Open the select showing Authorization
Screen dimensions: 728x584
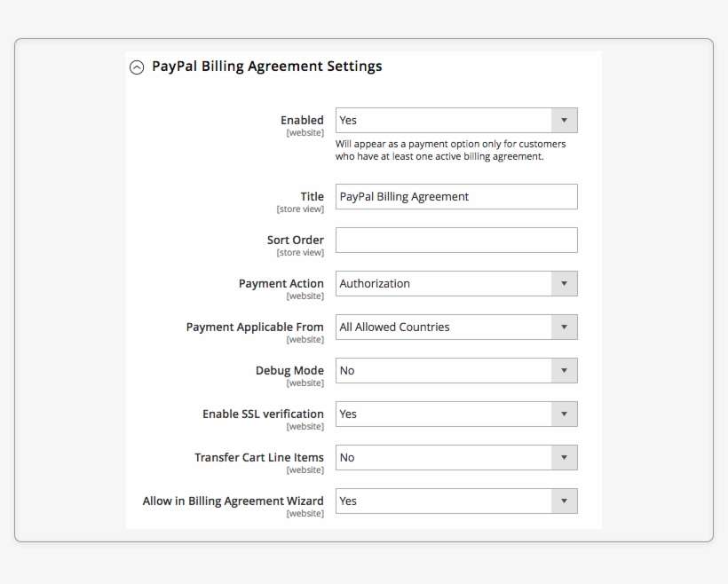(444, 284)
